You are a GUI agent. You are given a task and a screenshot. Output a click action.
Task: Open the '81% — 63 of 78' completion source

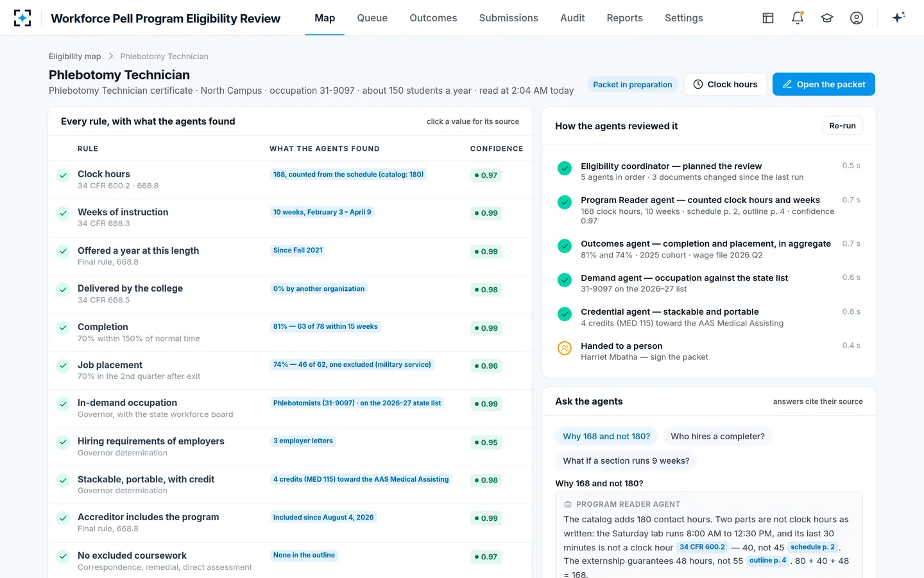coord(325,327)
